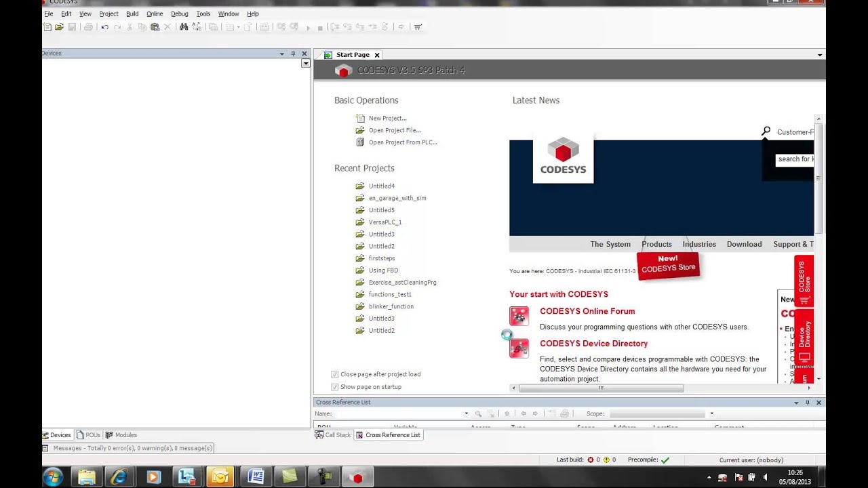Open the Cross Reference List panel dropdown arrow
Viewport: 868px width, 488px height.
click(x=796, y=403)
